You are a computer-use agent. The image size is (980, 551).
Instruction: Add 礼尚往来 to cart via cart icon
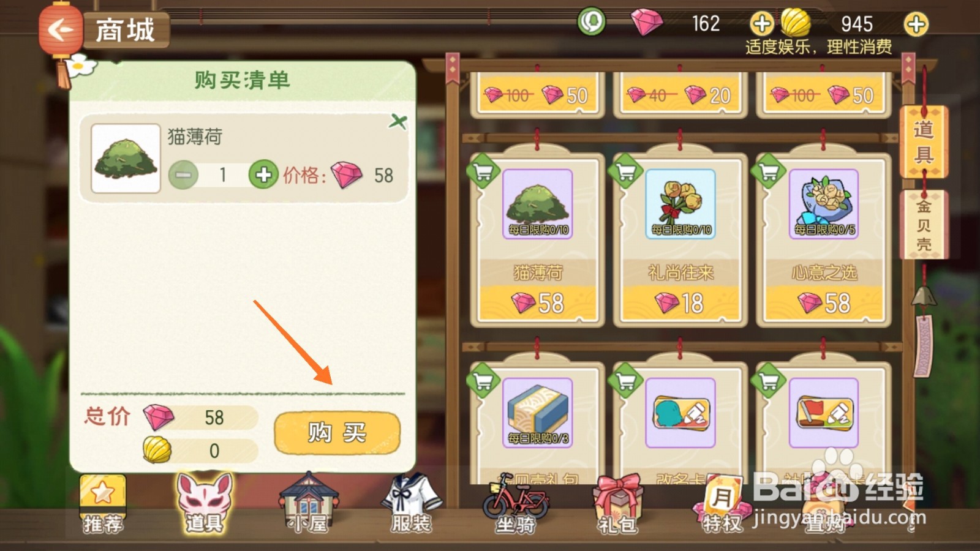click(x=626, y=171)
